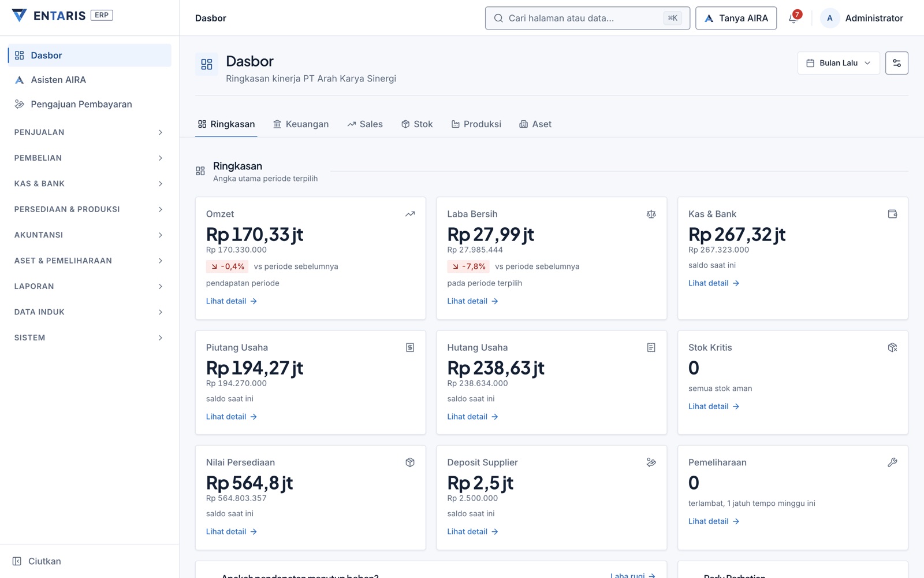The image size is (924, 578).
Task: Switch to the Produksi tab
Action: (476, 124)
